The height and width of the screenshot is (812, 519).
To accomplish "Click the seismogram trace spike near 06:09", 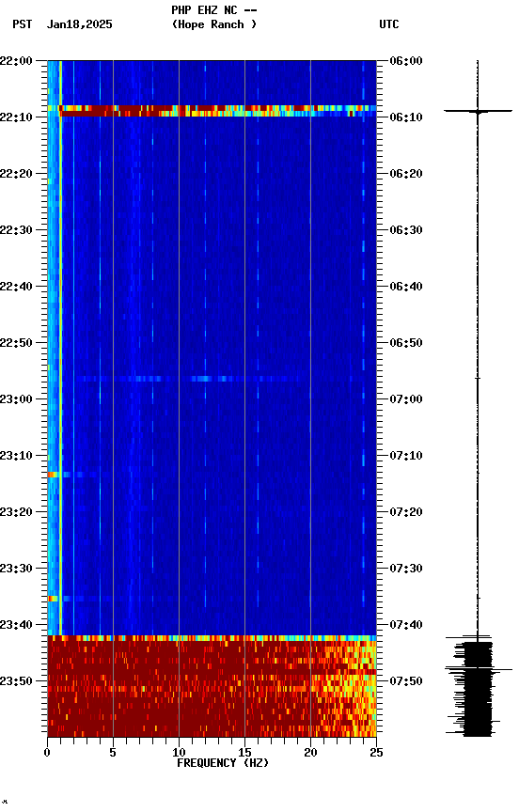I will [x=478, y=111].
